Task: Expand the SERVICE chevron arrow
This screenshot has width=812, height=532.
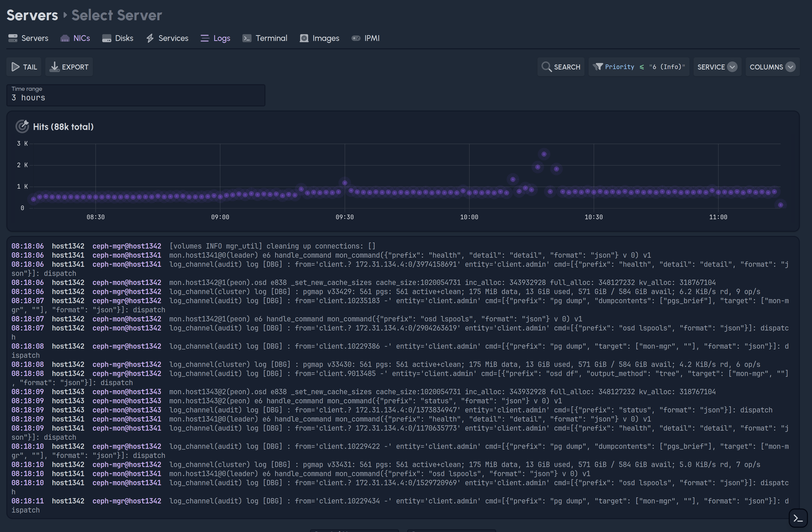Action: click(732, 67)
